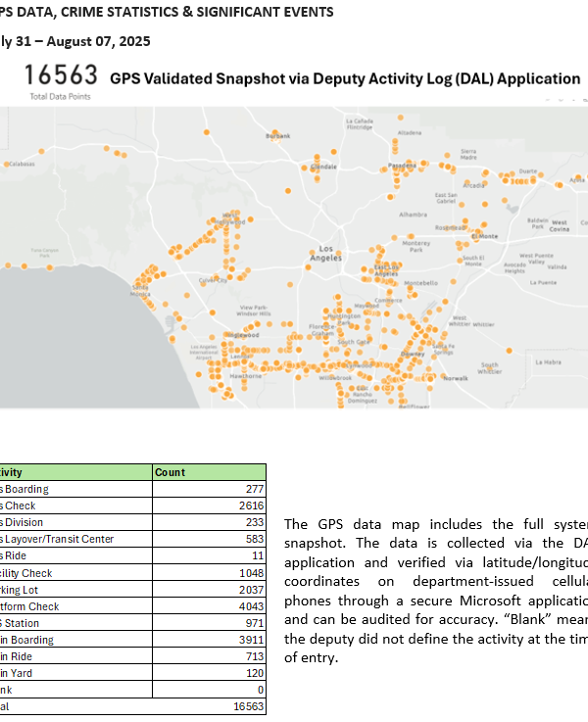The image size is (588, 722).
Task: Click the Count column header
Action: pos(170,472)
